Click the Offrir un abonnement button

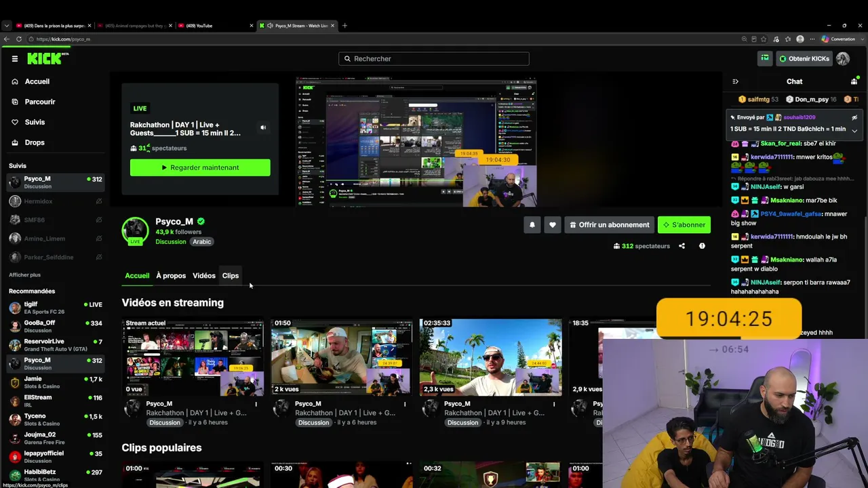pos(609,225)
